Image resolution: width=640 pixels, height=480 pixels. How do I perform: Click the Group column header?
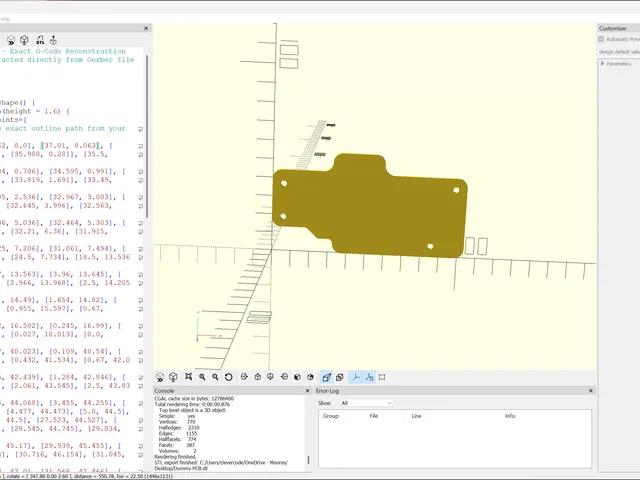point(331,416)
